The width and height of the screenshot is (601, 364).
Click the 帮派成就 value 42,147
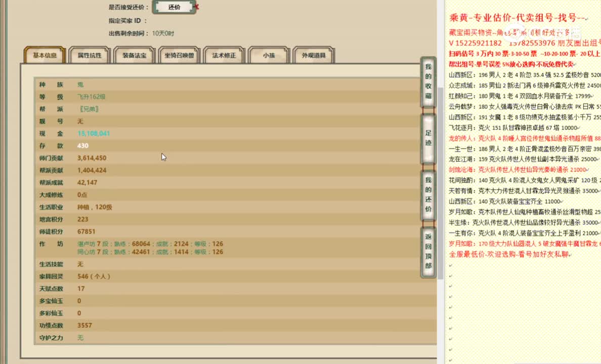point(88,183)
